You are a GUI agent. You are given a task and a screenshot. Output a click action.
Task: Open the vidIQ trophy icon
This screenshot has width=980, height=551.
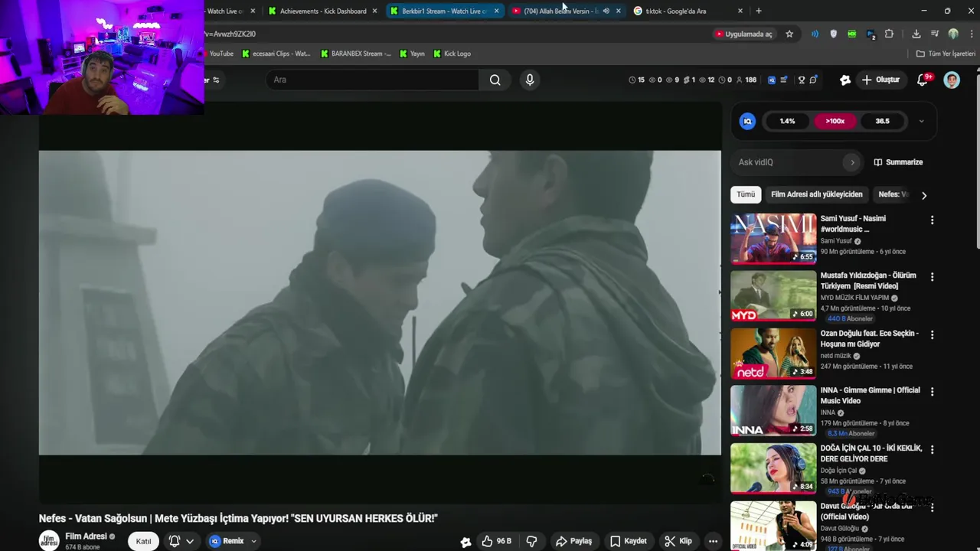[x=802, y=80]
